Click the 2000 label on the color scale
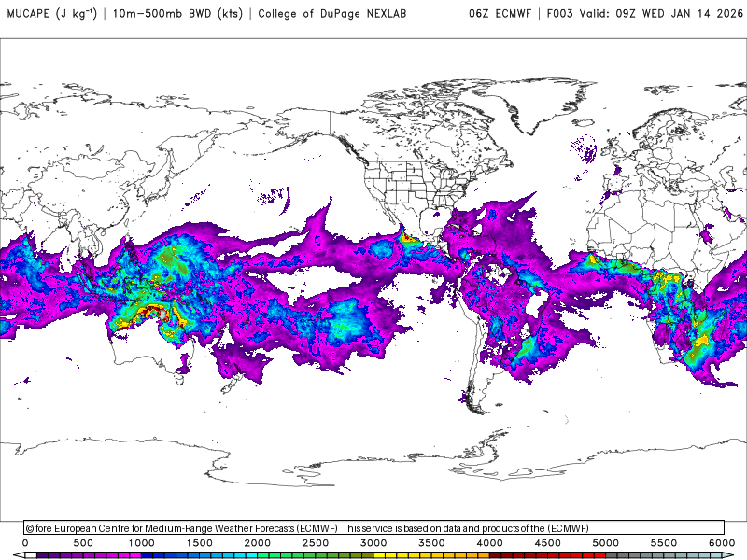 (258, 543)
